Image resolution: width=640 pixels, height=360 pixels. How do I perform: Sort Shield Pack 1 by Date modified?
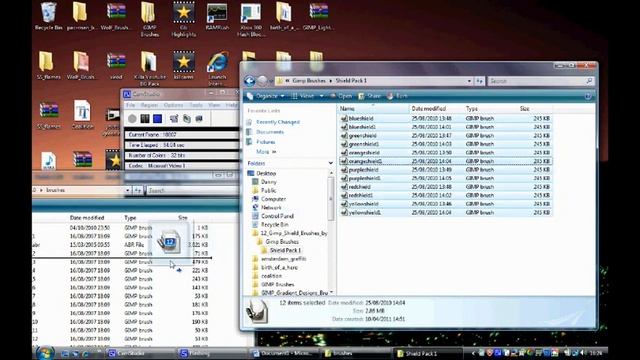[x=436, y=109]
